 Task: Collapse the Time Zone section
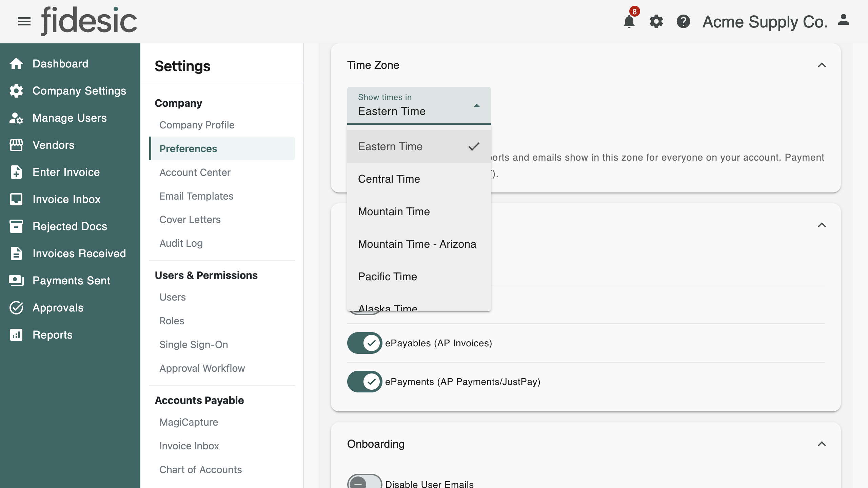coord(822,65)
